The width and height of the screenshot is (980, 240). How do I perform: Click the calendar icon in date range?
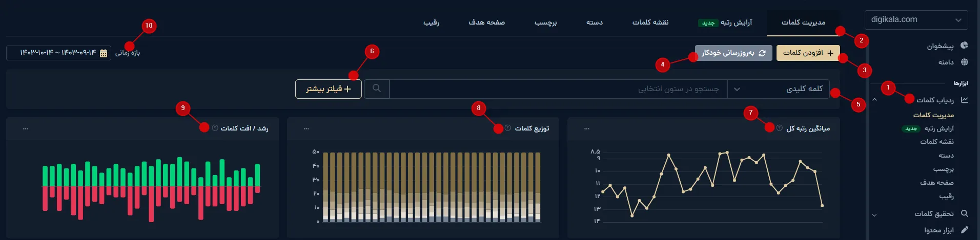[104, 53]
